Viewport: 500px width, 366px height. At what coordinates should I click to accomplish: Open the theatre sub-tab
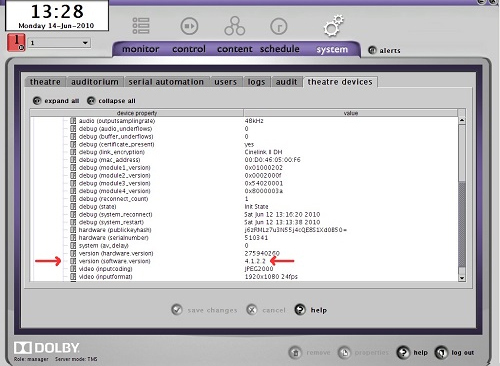pos(45,82)
